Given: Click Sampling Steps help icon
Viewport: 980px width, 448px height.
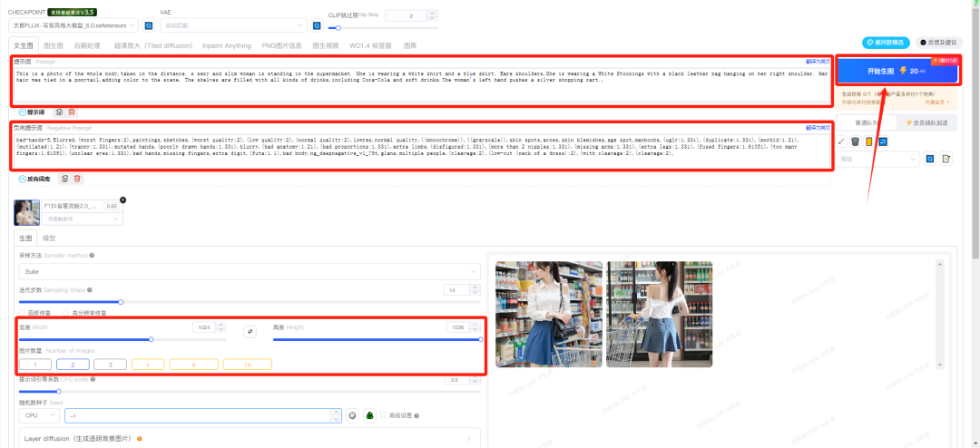Looking at the screenshot, I should 89,290.
